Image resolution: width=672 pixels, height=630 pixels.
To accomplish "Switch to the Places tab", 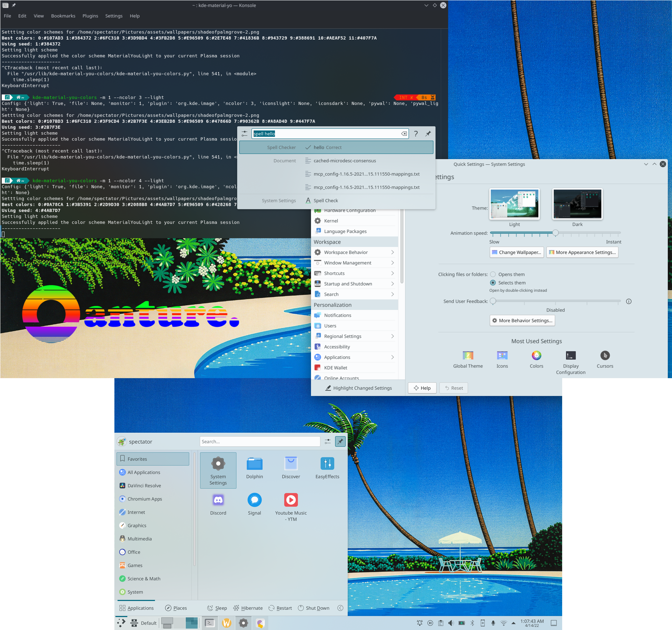I will click(176, 608).
